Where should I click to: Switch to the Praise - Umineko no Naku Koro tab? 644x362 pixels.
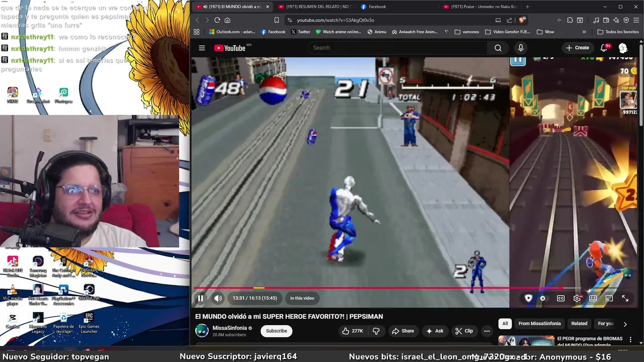point(479,7)
